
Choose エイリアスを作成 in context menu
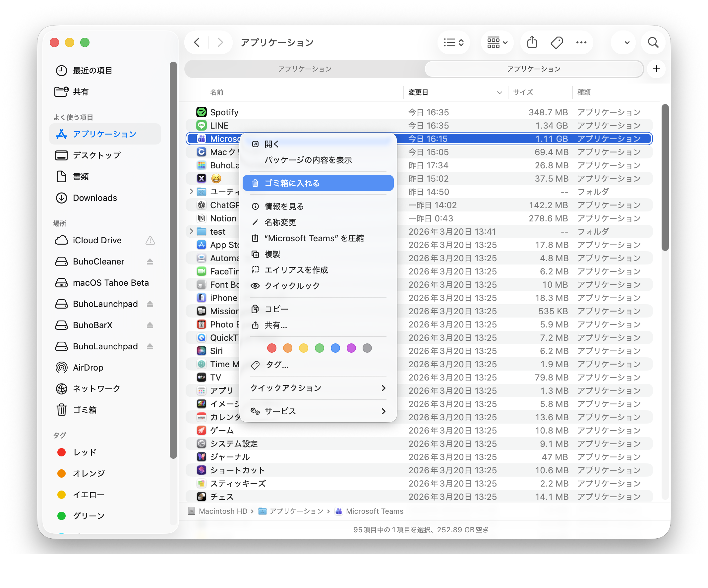tap(318, 270)
